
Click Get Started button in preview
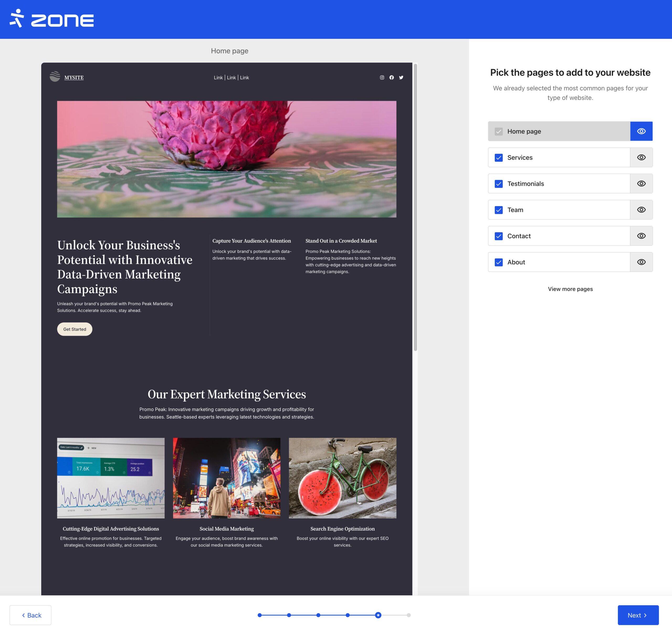click(x=74, y=329)
